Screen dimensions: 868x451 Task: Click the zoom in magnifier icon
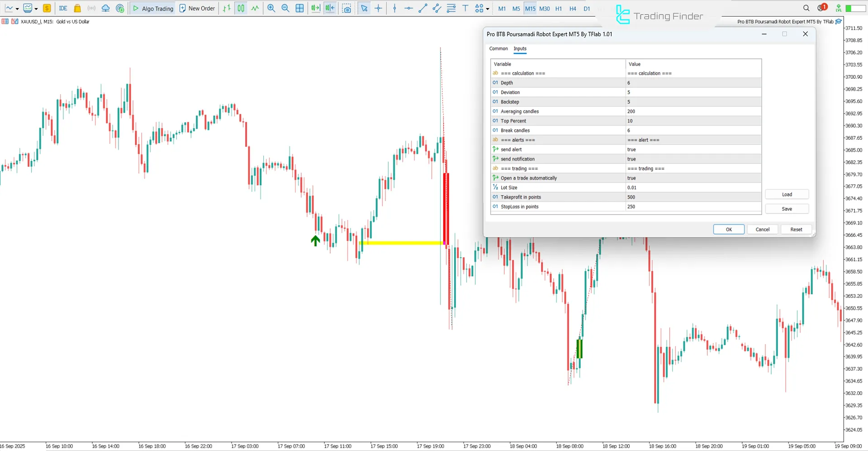click(271, 8)
